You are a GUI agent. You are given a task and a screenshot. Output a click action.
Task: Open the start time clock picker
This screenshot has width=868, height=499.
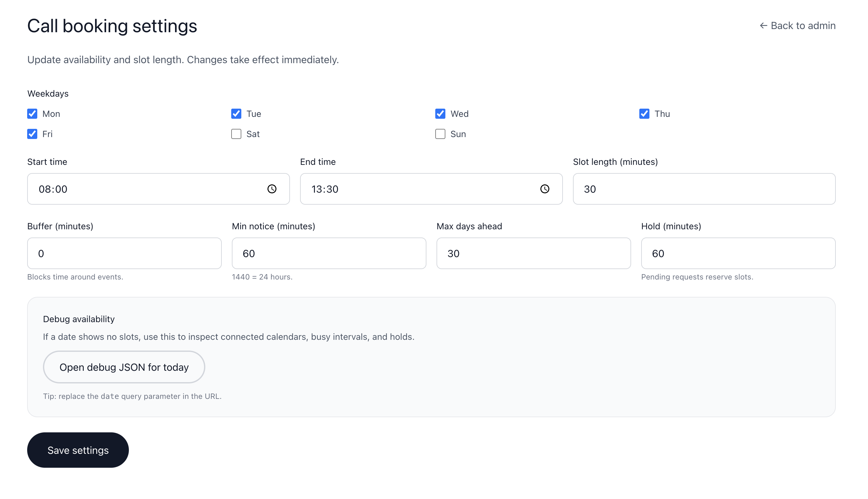pos(272,189)
